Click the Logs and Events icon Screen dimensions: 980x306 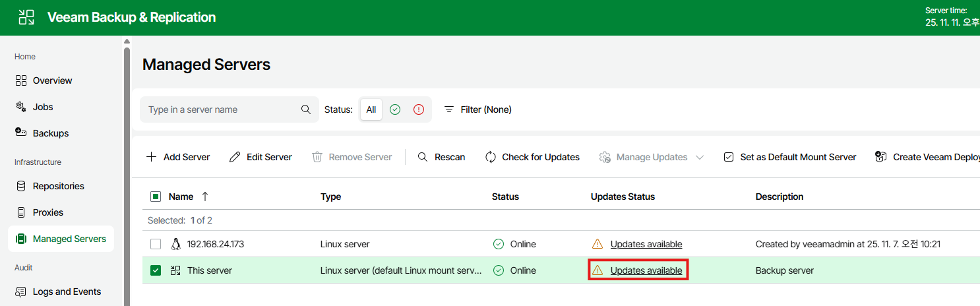click(21, 291)
